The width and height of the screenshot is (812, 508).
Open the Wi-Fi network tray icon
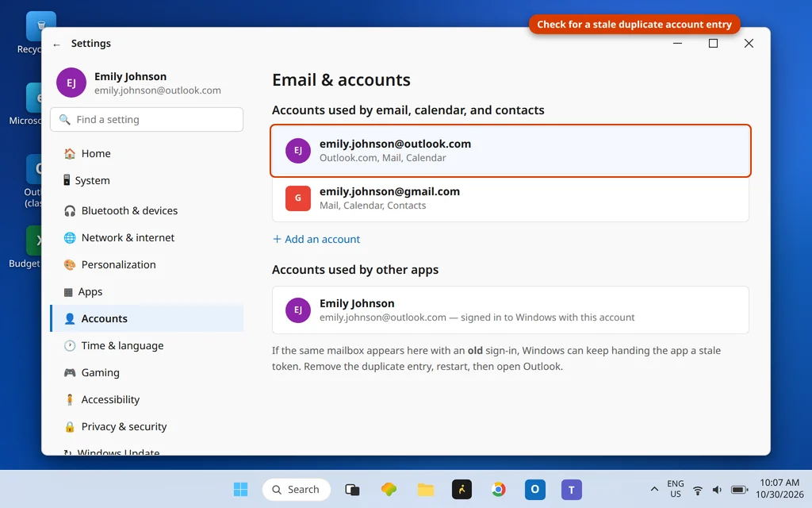(x=698, y=490)
